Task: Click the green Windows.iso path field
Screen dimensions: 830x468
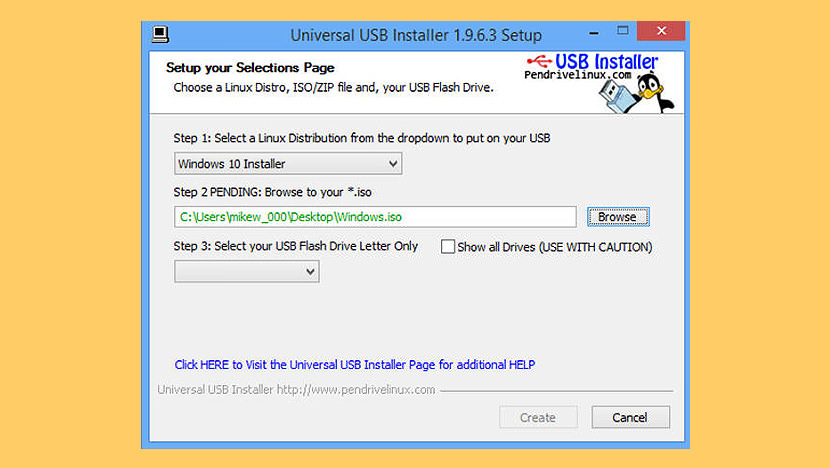Action: [x=375, y=217]
